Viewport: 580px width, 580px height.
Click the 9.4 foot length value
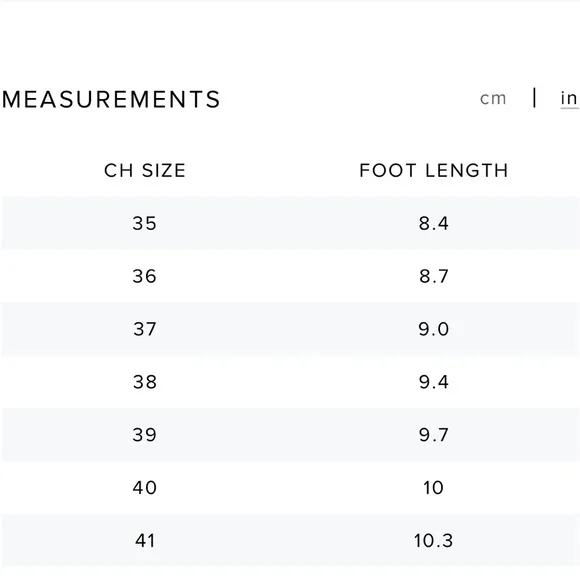(434, 382)
